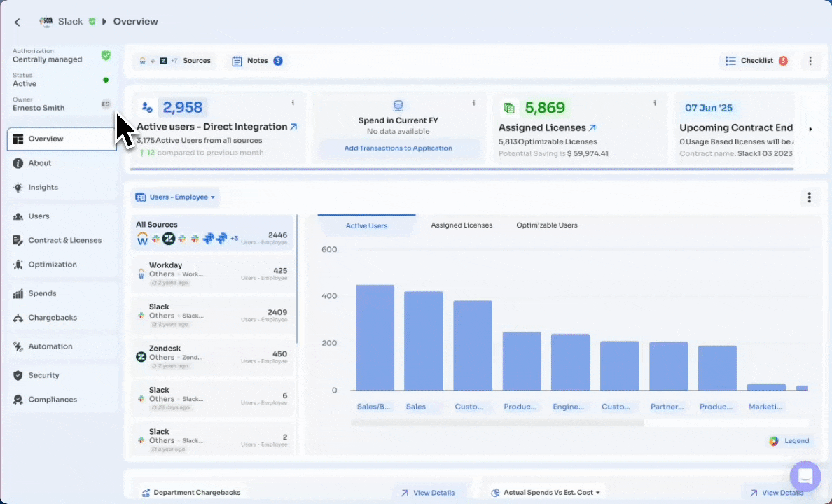Click the green verified badge beside Slack

click(92, 21)
